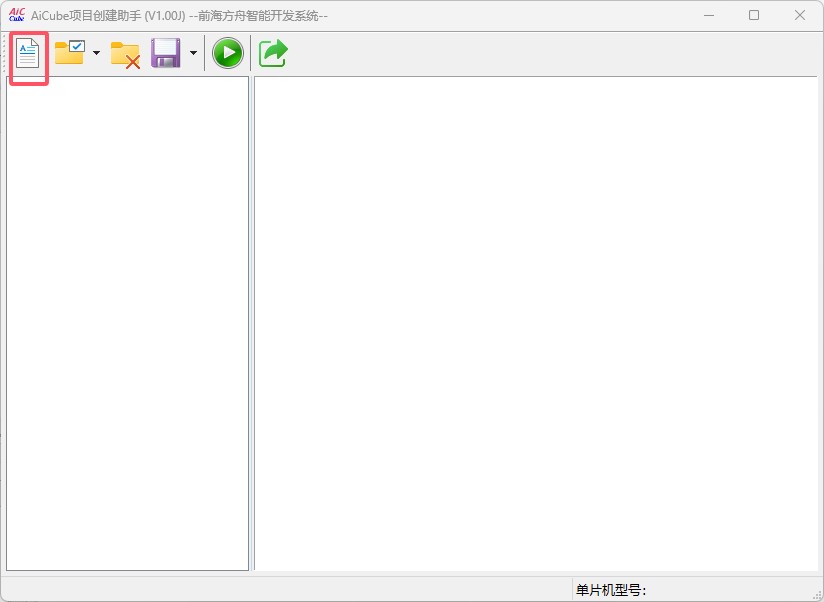Close the AiCube window
Image resolution: width=824 pixels, height=602 pixels.
coord(800,15)
